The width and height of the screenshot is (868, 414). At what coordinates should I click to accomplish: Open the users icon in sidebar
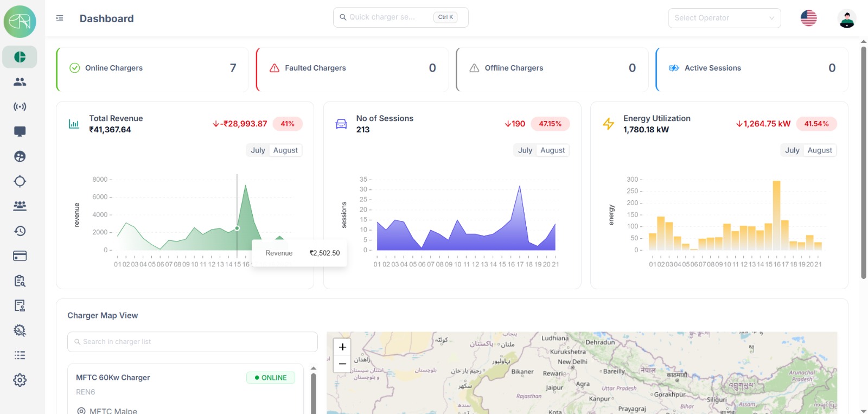[x=20, y=82]
